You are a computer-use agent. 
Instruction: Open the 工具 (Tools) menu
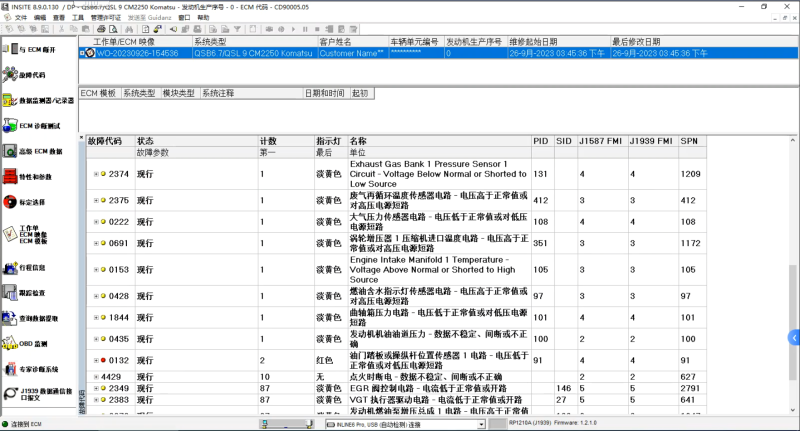(x=78, y=18)
